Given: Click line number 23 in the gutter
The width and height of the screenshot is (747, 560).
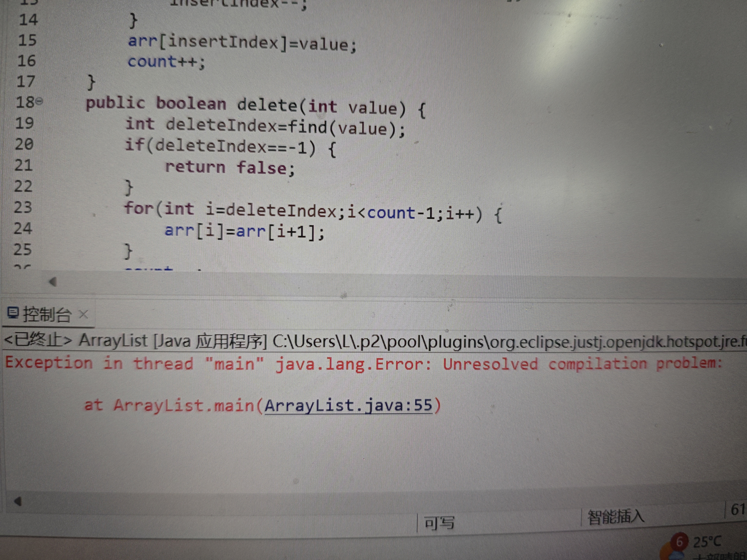Looking at the screenshot, I should (x=23, y=207).
